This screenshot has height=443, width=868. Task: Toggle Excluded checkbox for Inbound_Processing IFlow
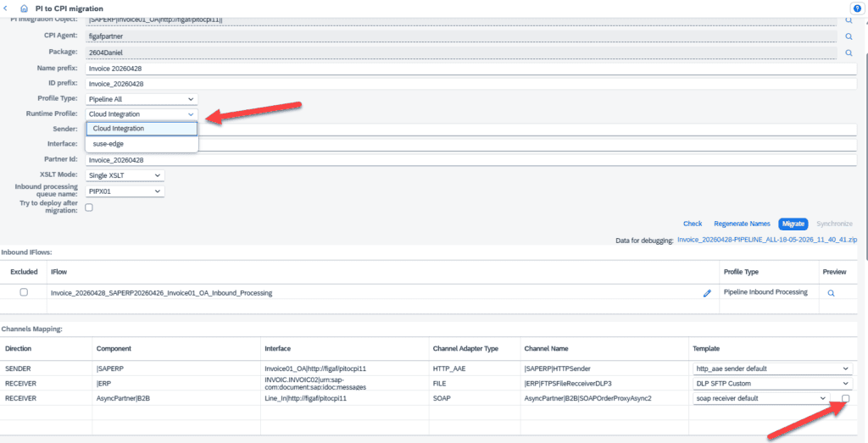[x=24, y=292]
